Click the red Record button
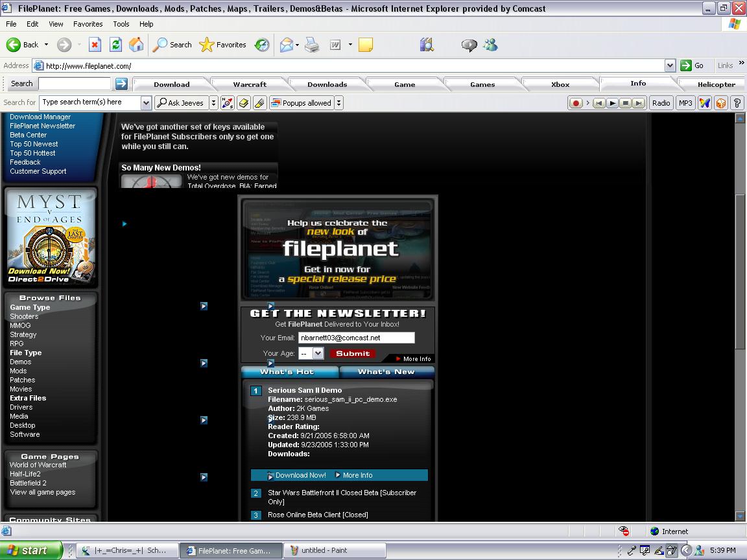Screen dimensions: 747x560 (x=576, y=103)
